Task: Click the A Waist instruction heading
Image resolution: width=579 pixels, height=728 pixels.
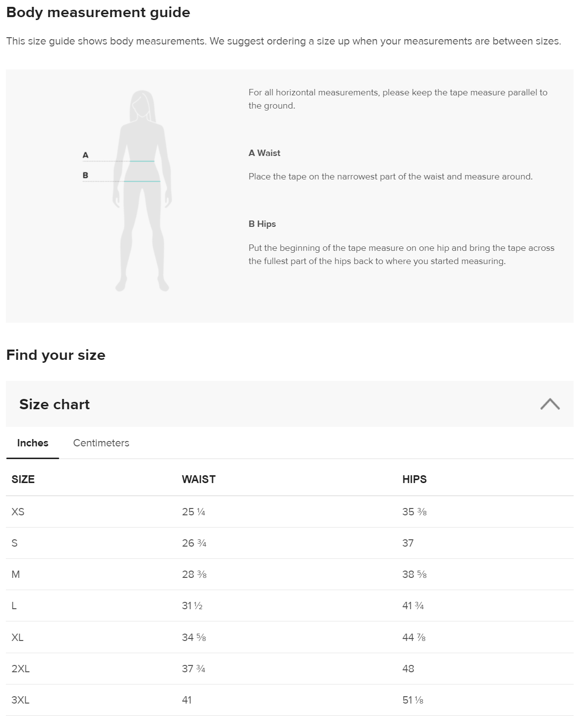Action: click(x=264, y=153)
